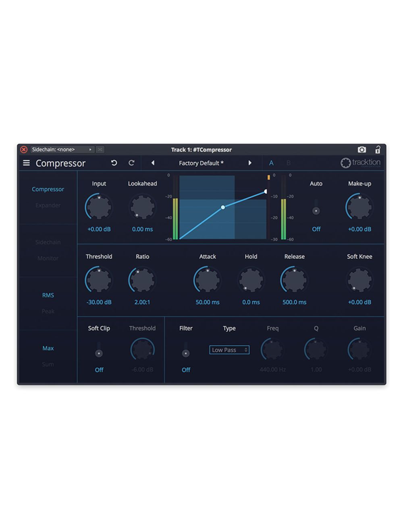
Task: Turn on the Filter switch
Action: click(186, 353)
